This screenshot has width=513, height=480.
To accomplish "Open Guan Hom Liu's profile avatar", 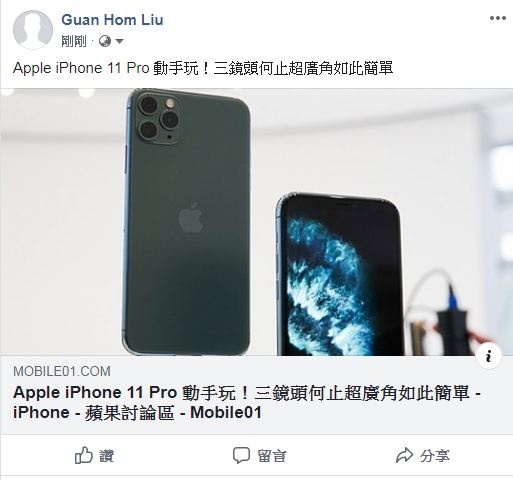I will tap(33, 30).
